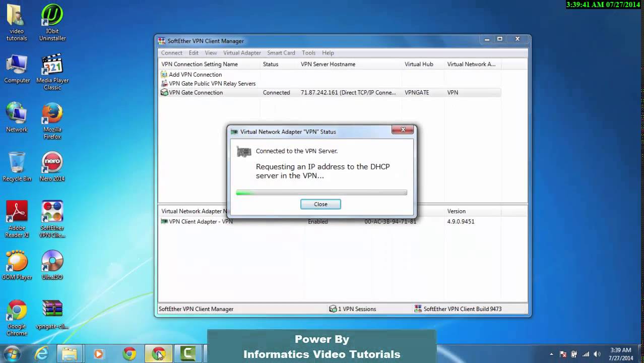
Task: Open the Recycle Bin
Action: (17, 167)
